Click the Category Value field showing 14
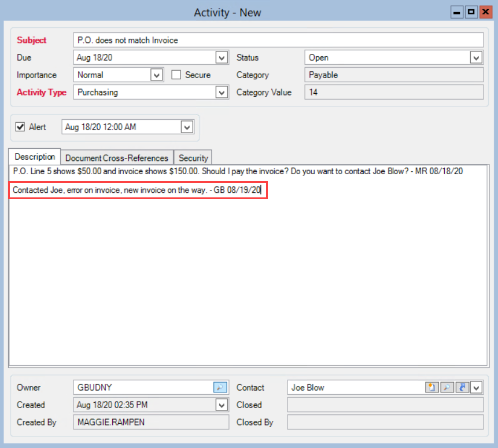The height and width of the screenshot is (448, 498). [x=394, y=92]
